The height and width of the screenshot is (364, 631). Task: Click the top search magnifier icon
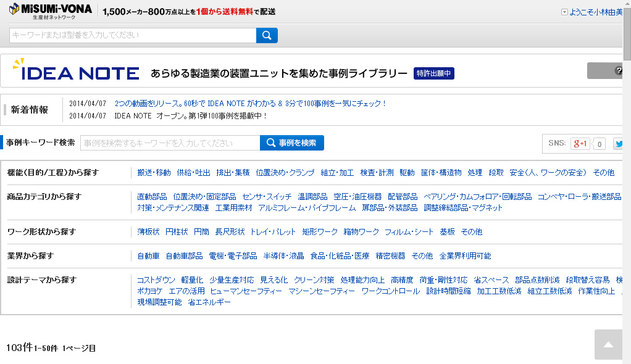pyautogui.click(x=267, y=35)
